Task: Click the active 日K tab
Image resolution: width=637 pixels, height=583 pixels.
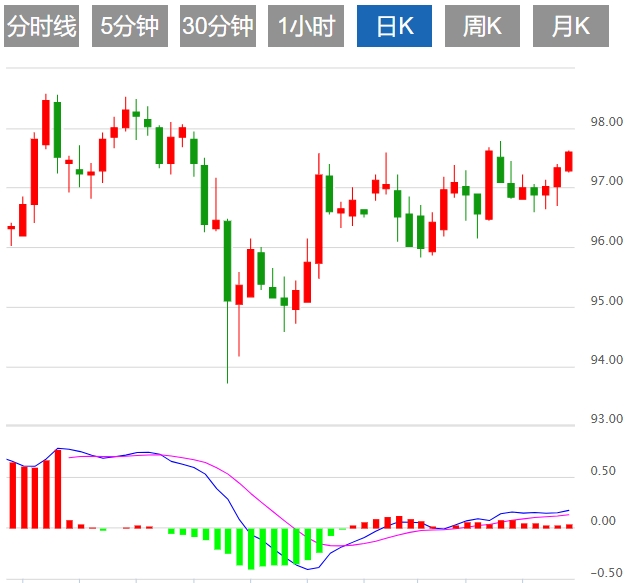Action: click(394, 26)
